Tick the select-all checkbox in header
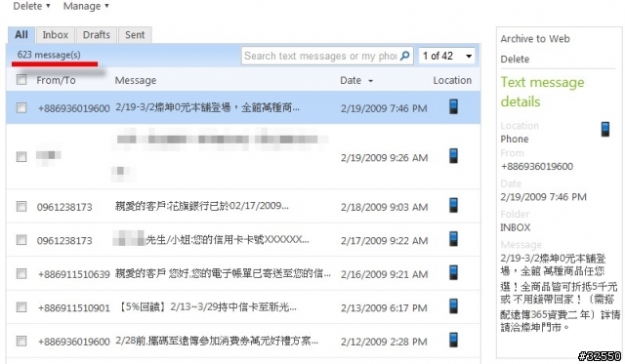This screenshot has height=364, width=625. 21,80
